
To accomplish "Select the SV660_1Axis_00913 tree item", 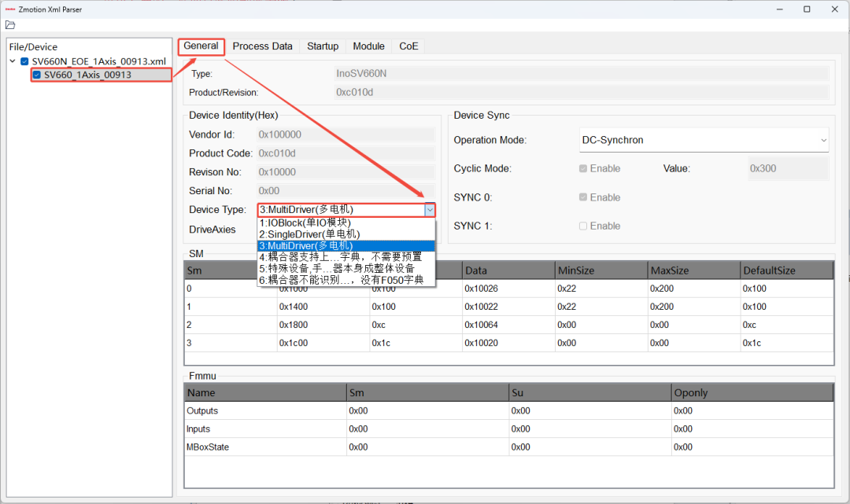I will coord(88,75).
